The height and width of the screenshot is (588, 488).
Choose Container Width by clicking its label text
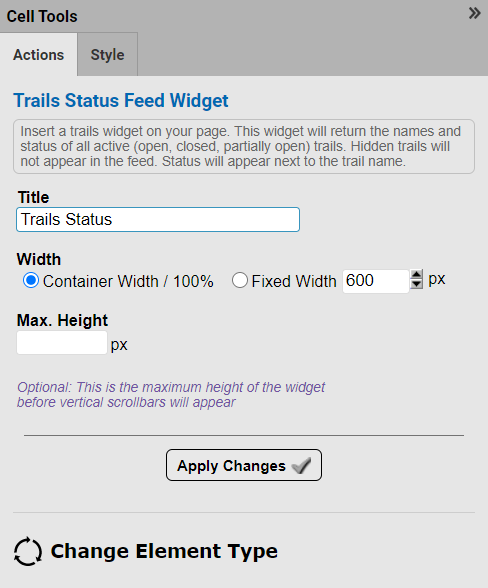click(x=128, y=281)
